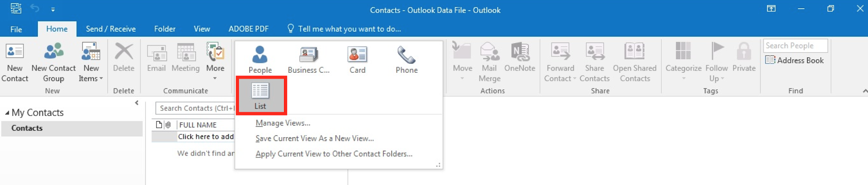The height and width of the screenshot is (185, 868).
Task: Click the Search People field
Action: pyautogui.click(x=795, y=46)
